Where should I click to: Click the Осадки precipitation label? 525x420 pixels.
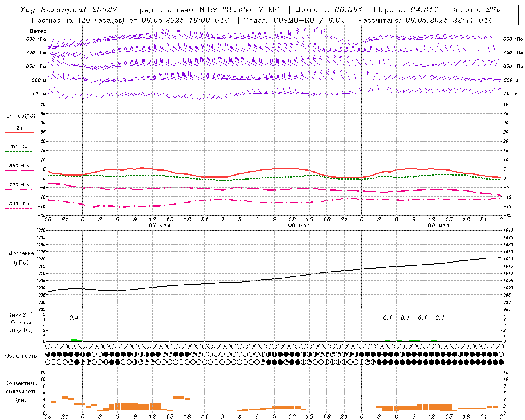21,323
